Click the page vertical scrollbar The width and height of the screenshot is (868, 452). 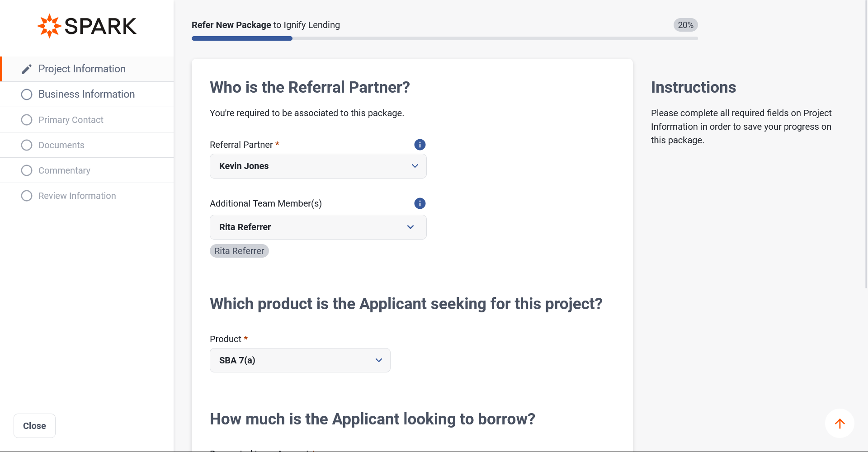(x=866, y=145)
